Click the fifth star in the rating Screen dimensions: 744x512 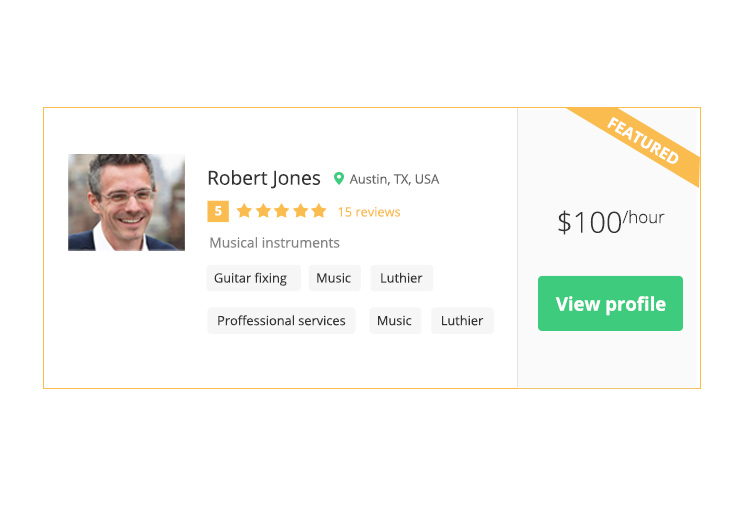pos(319,211)
